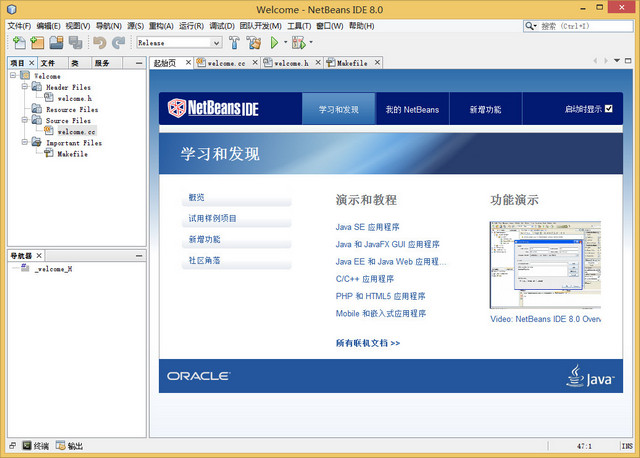This screenshot has height=458, width=640.
Task: Click the 试用样例项目 button
Action: (236, 218)
